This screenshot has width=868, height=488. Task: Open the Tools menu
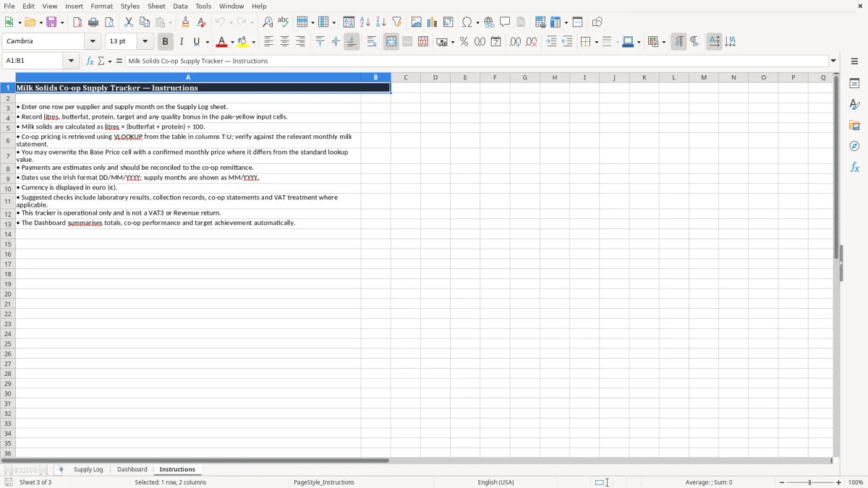point(203,6)
